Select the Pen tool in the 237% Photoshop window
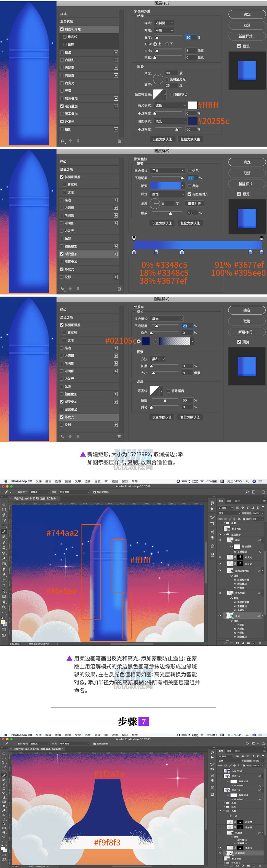Viewport: 267px width, 868px height. click(4, 580)
